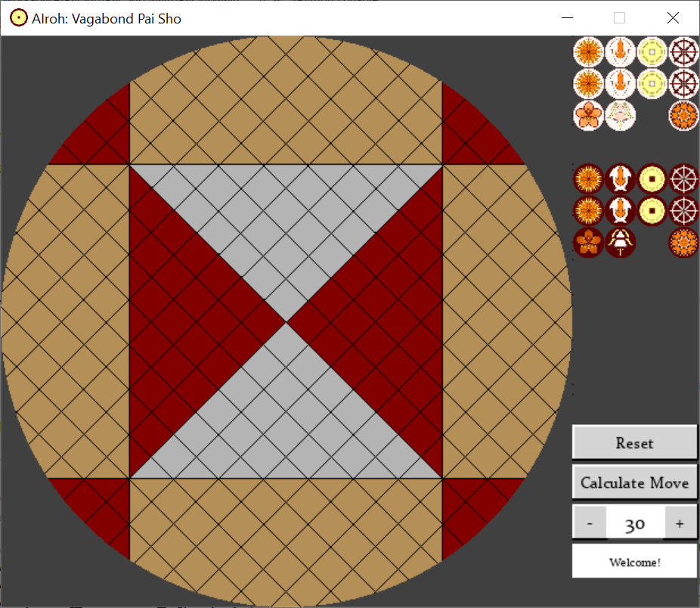Screen dimensions: 700x608
Task: Choose the dark coin tile in the upper dark row
Action: pos(652,178)
